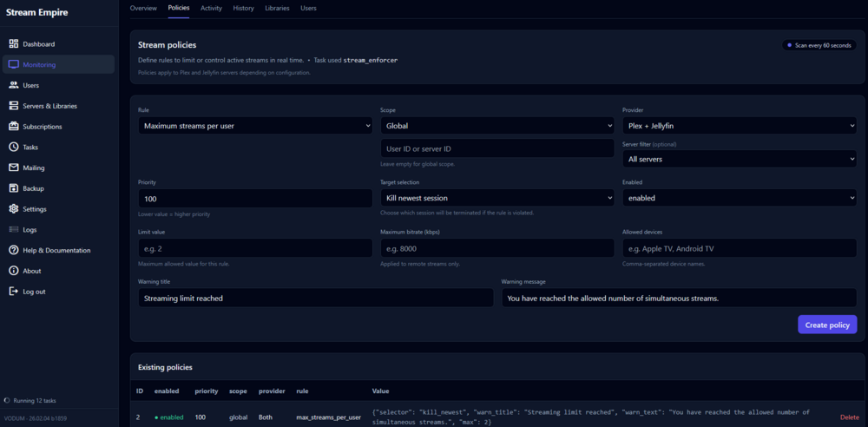Click the Monitoring screen icon
The height and width of the screenshot is (427, 868).
(x=14, y=64)
